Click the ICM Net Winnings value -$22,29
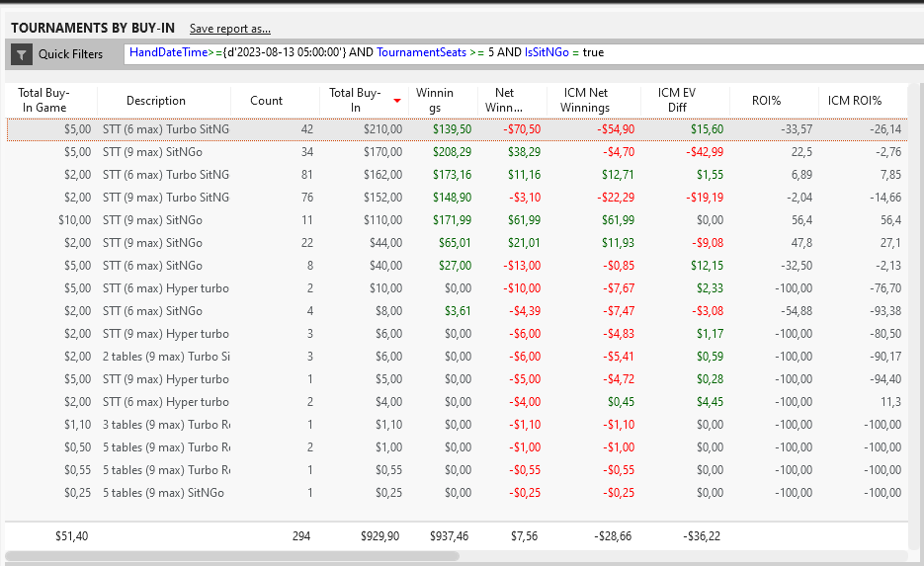The width and height of the screenshot is (924, 566). click(615, 198)
